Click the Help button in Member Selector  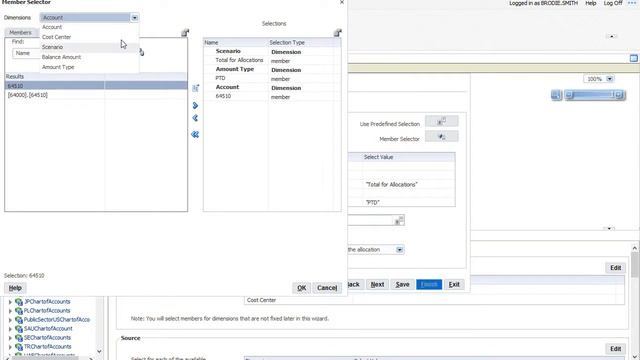coord(15,288)
